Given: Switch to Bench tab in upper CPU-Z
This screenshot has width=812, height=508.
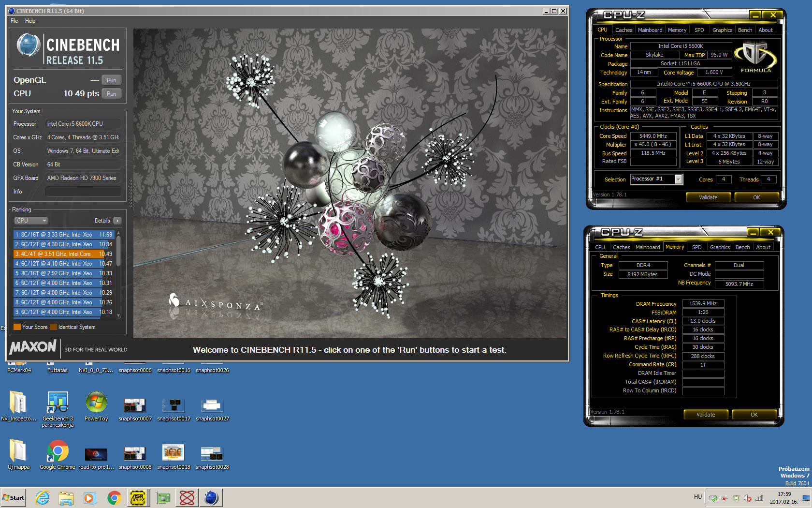Looking at the screenshot, I should coord(745,30).
